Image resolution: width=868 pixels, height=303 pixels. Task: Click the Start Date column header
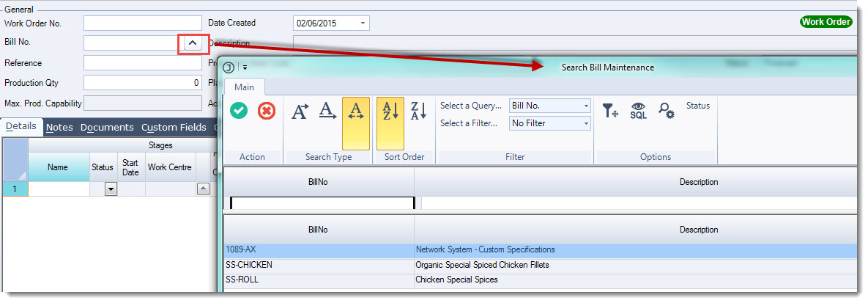tap(130, 167)
